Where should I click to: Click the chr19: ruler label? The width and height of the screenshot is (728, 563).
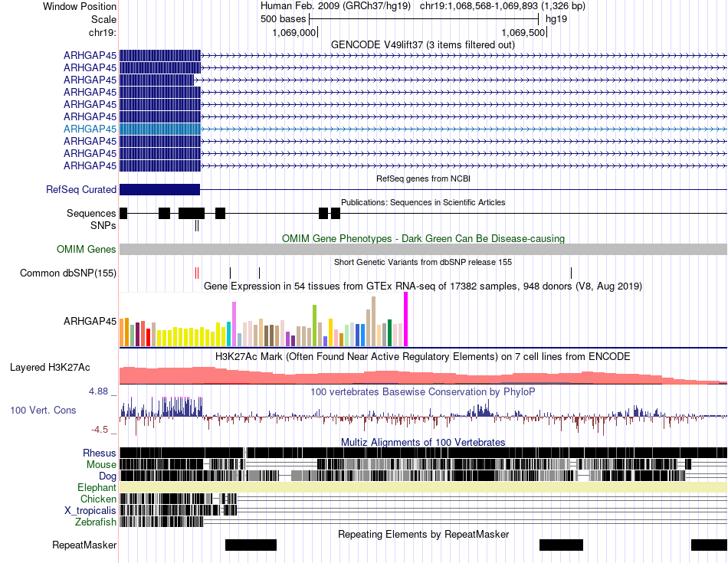click(102, 32)
